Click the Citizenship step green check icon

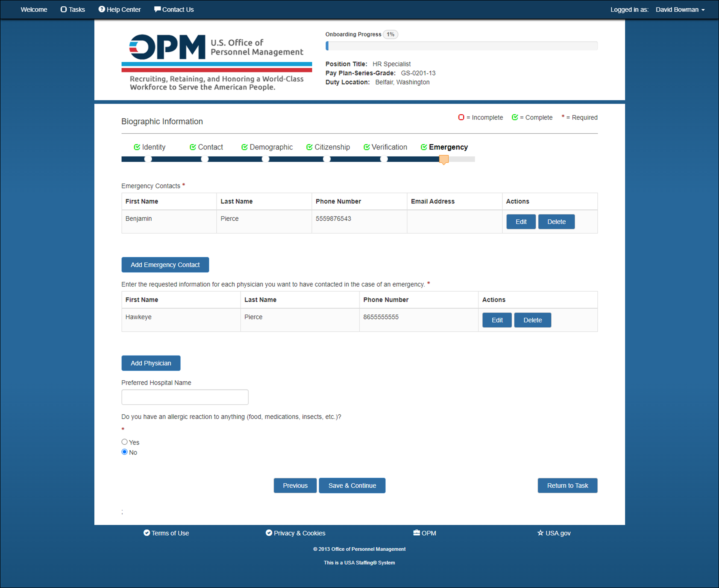(309, 147)
